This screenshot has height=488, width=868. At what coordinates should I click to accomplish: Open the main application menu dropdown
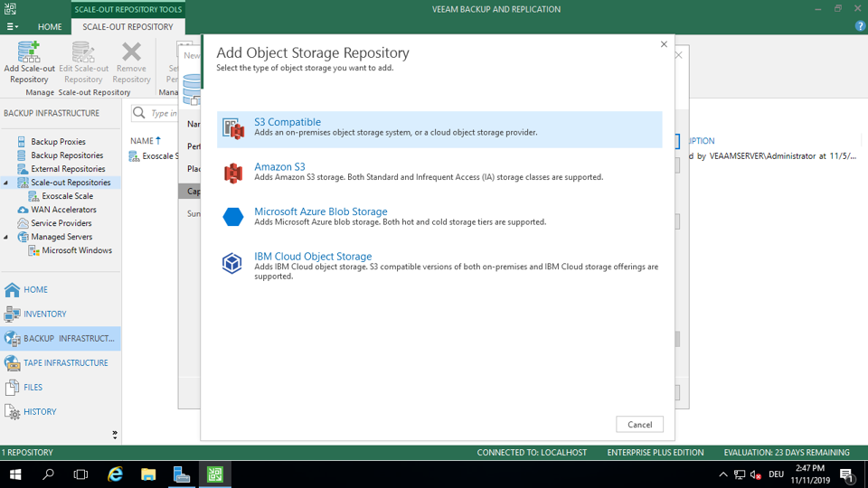[13, 27]
